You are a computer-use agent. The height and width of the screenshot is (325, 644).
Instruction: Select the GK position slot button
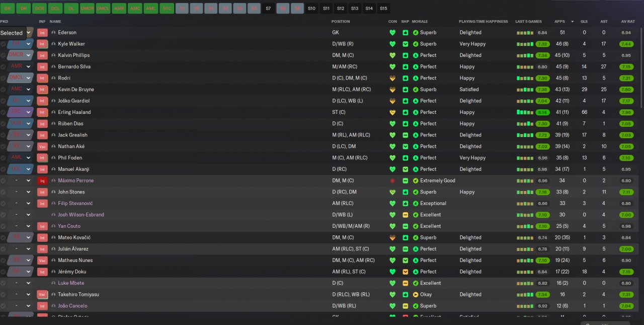(7, 9)
